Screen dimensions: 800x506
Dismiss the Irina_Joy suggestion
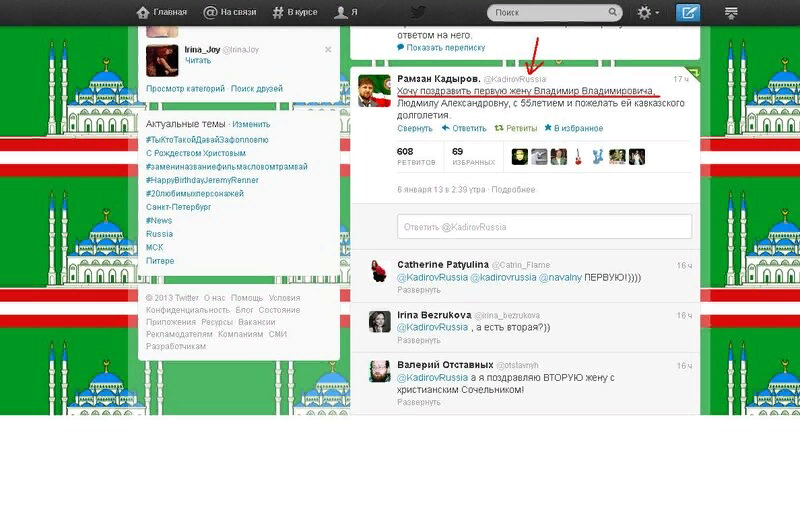pos(328,49)
